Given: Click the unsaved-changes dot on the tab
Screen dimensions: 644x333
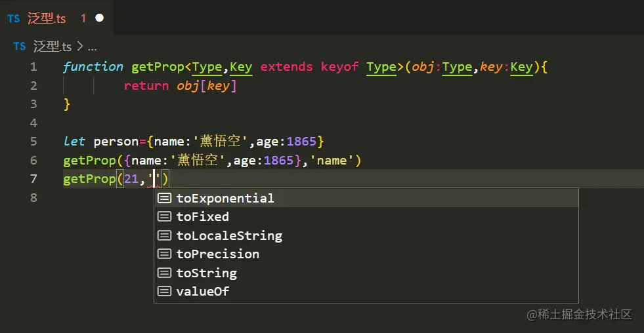Looking at the screenshot, I should click(x=100, y=18).
